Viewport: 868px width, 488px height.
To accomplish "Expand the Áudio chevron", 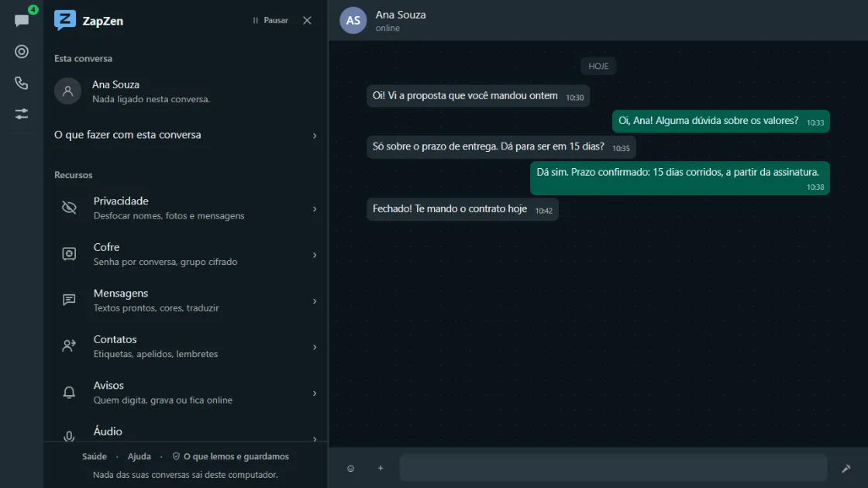I will click(315, 439).
